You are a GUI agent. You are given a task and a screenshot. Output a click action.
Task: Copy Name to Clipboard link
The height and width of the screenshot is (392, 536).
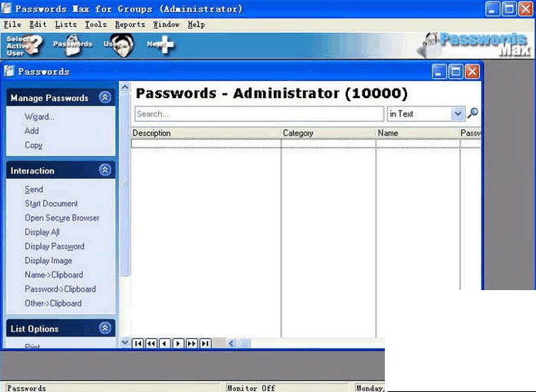54,275
